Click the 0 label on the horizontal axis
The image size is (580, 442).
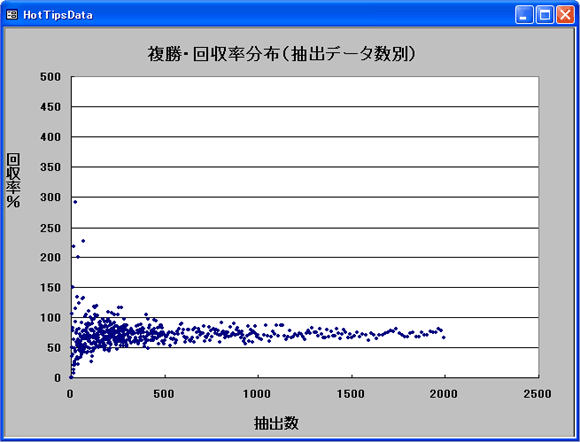pos(70,394)
